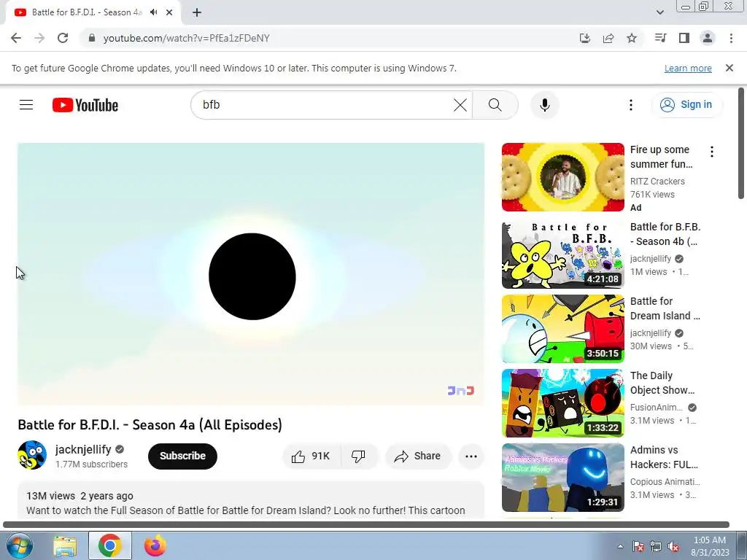Viewport: 747px width, 560px height.
Task: Clear the search text with the X
Action: point(460,105)
